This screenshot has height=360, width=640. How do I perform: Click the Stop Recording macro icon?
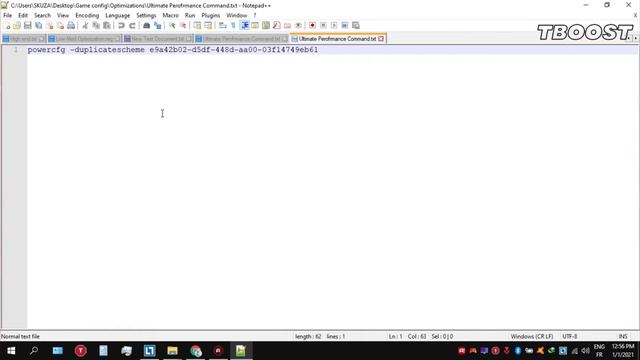coord(323,25)
